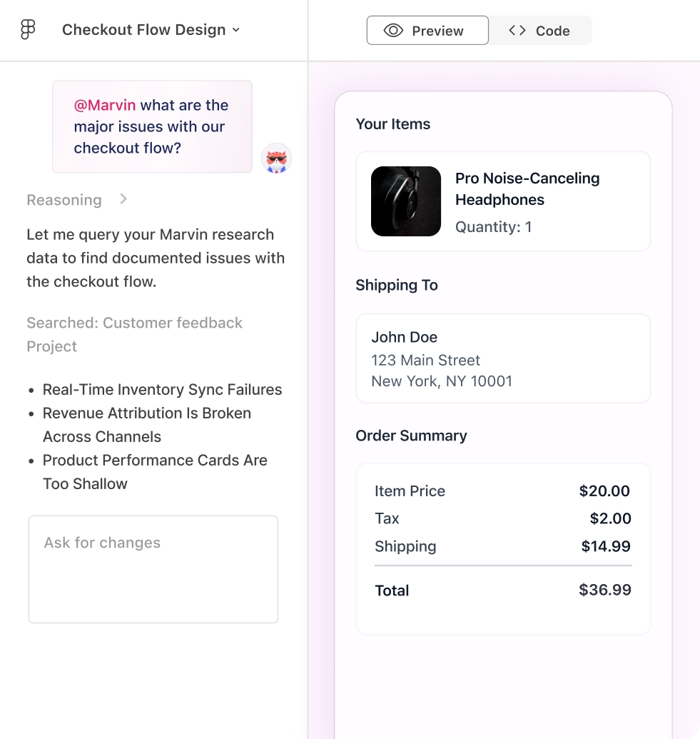Image resolution: width=700 pixels, height=739 pixels.
Task: Click the eye icon in Preview
Action: click(393, 31)
